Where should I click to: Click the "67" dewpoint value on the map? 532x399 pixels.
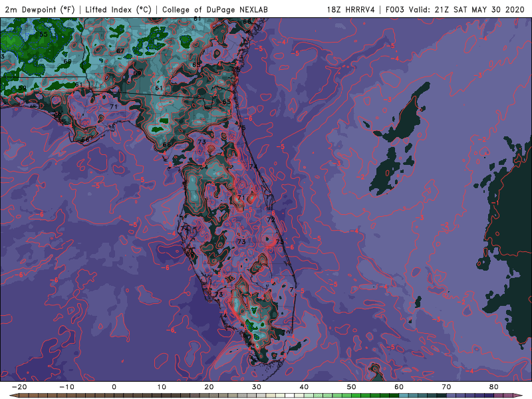(x=120, y=51)
